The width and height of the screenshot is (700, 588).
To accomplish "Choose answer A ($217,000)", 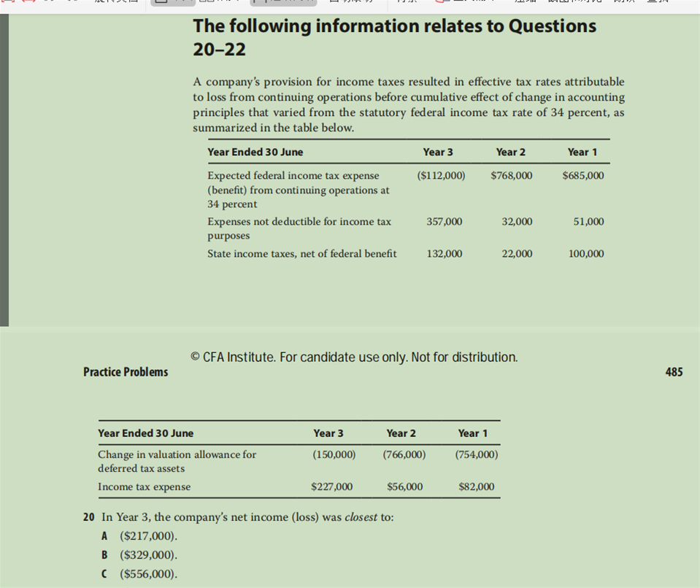I will point(139,535).
